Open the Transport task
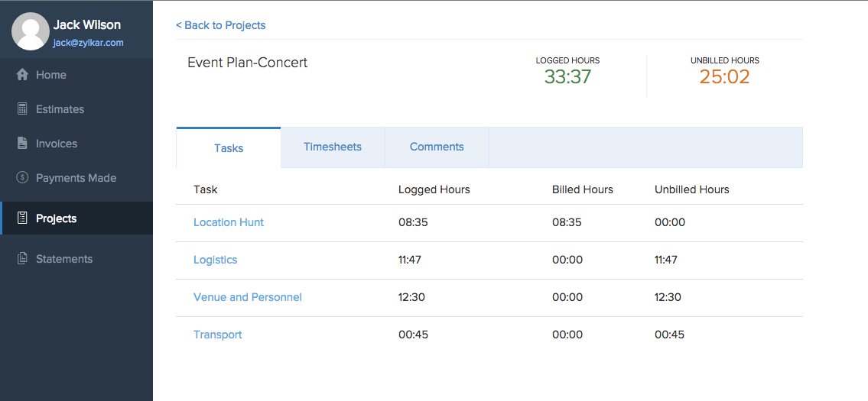The image size is (868, 401). [218, 335]
